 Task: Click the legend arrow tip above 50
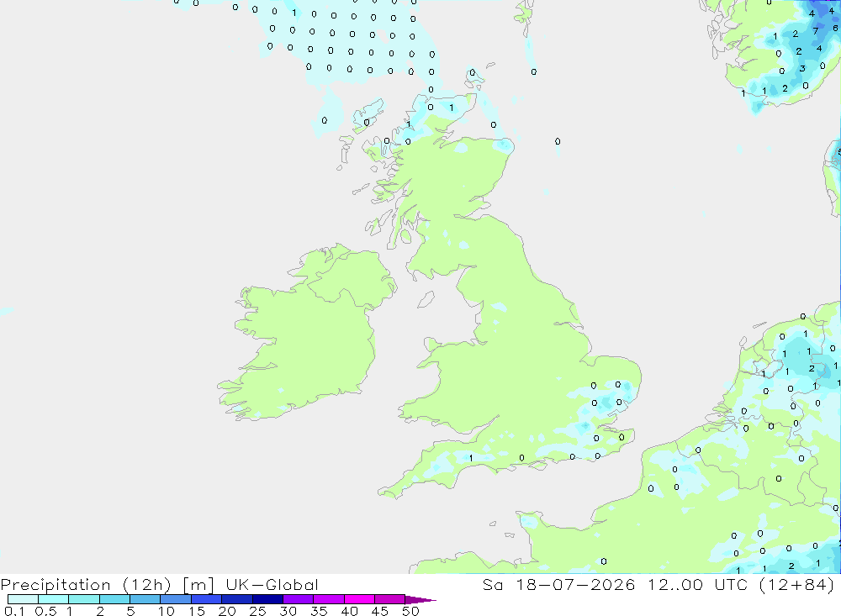[x=420, y=599]
